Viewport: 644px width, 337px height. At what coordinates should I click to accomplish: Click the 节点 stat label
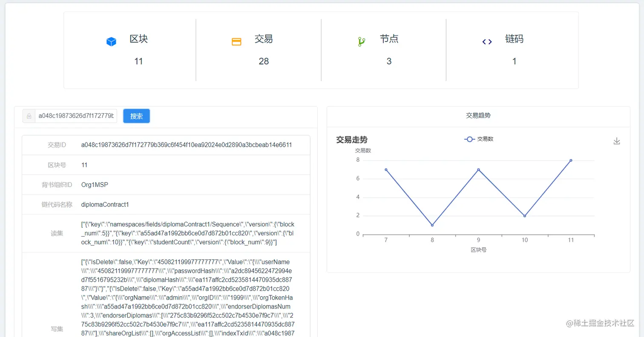coord(389,39)
